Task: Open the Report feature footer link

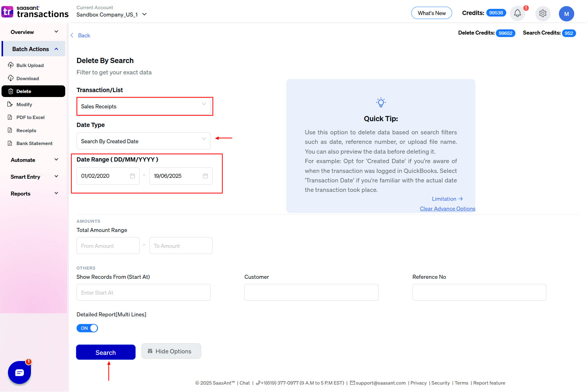Action: tap(489, 383)
